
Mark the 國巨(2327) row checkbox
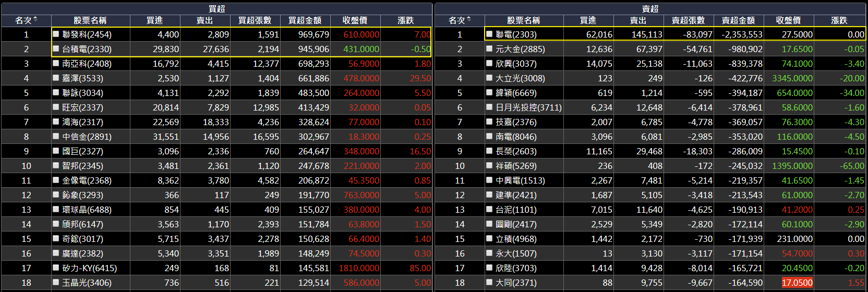(56, 151)
